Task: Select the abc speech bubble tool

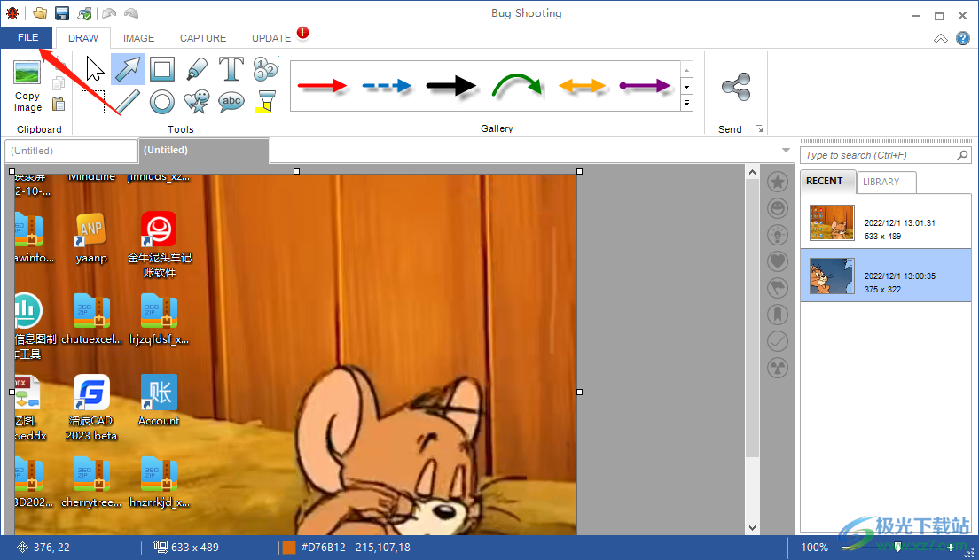Action: pos(231,102)
